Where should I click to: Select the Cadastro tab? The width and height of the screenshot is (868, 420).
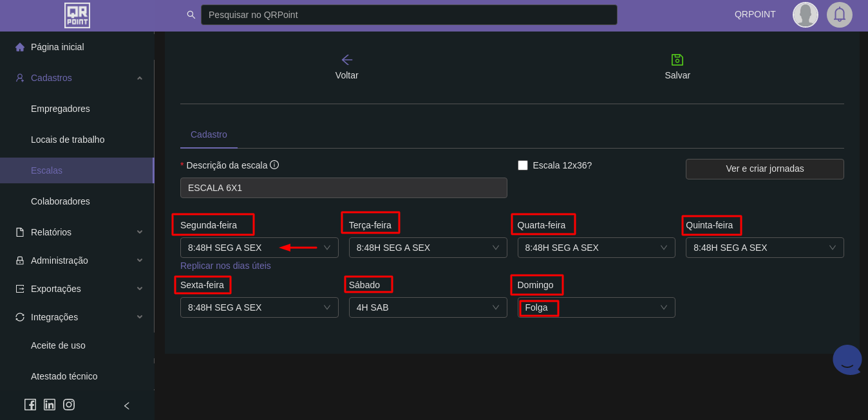209,134
